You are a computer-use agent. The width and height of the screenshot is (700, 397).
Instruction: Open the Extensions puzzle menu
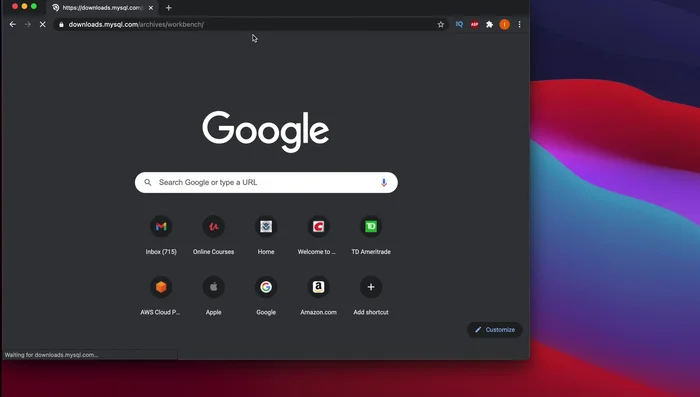pyautogui.click(x=489, y=25)
